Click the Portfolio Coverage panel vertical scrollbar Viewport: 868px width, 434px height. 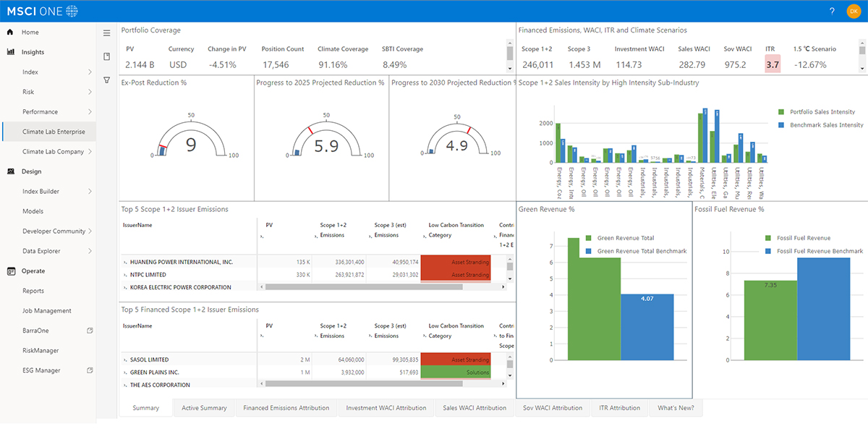pyautogui.click(x=511, y=56)
